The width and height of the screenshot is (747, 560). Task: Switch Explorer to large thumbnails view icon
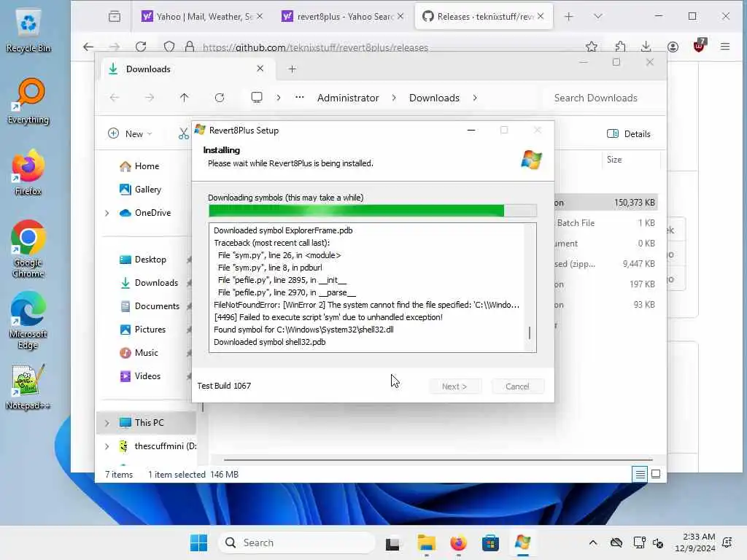[656, 474]
